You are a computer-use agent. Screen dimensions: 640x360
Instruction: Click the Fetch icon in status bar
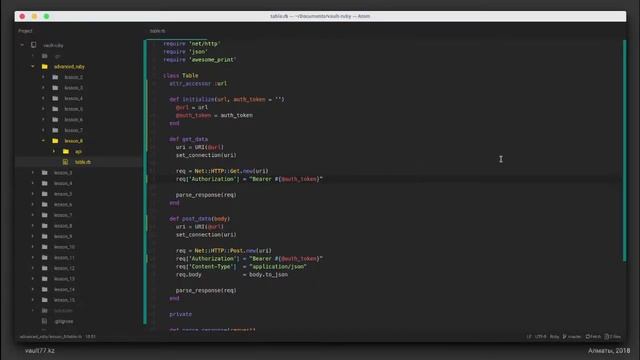click(x=588, y=337)
